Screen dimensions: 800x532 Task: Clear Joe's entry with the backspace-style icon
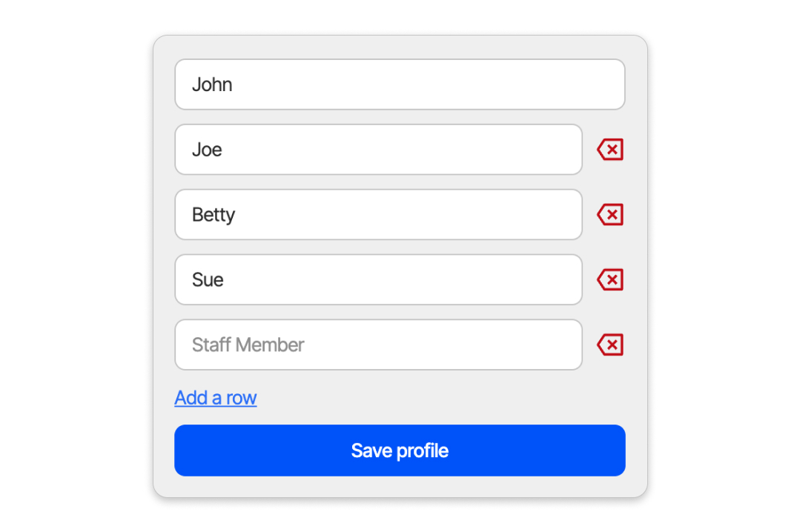(610, 150)
